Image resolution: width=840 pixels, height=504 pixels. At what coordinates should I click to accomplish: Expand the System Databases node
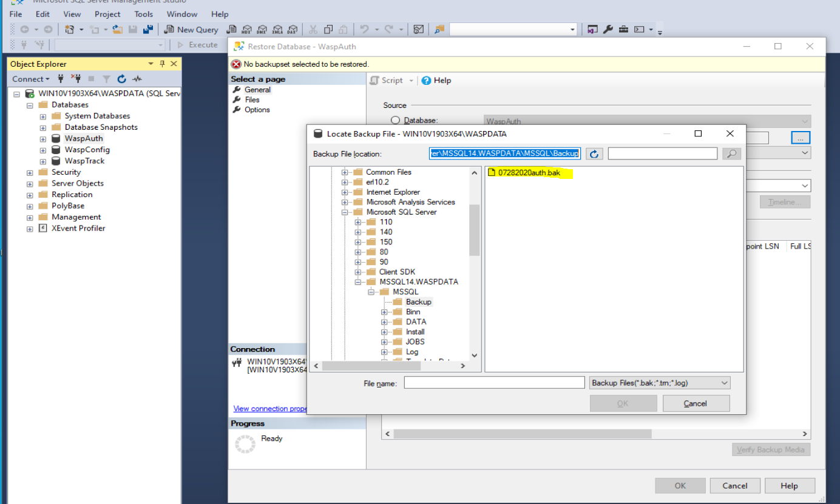(43, 116)
